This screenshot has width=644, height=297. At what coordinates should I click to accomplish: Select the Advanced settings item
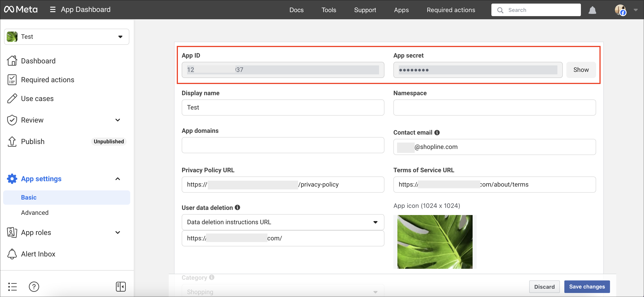[35, 212]
